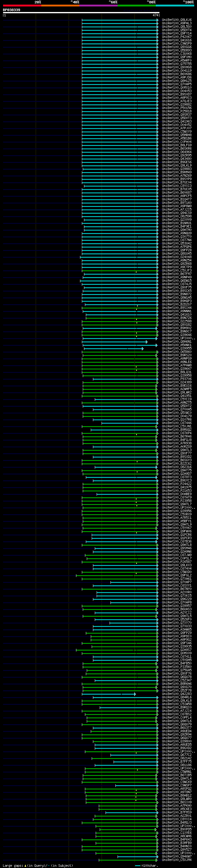Select hit label UniRef100_O04119
This screenshot has height=868, width=197.
click(177, 71)
